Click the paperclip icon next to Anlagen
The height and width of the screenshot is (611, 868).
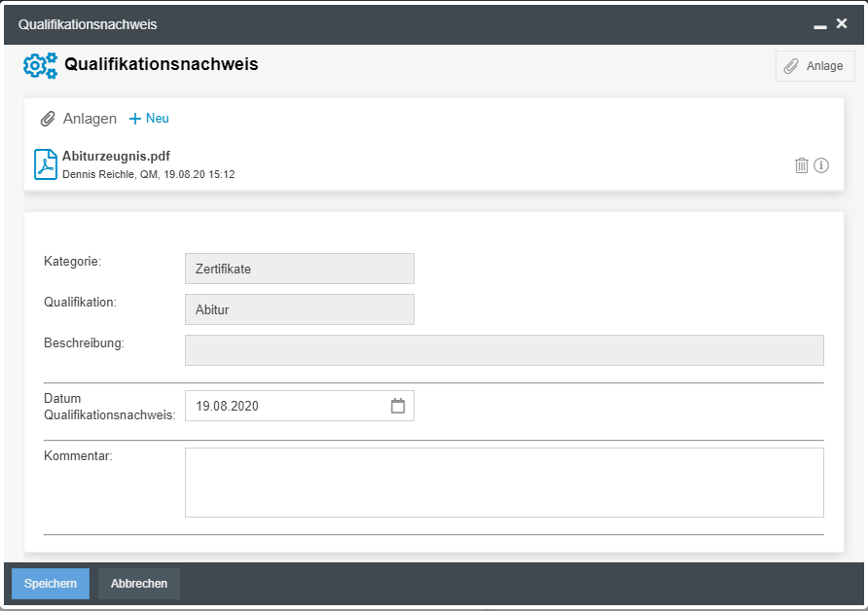coord(48,119)
